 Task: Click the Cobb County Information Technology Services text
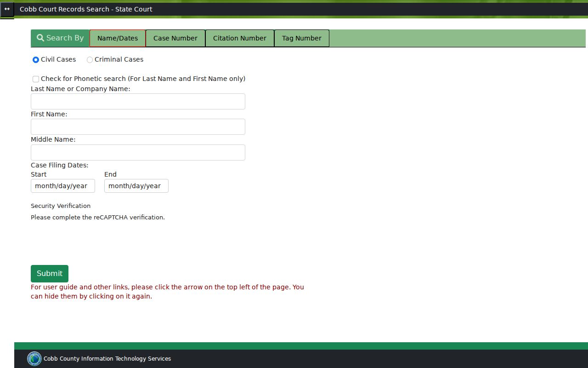107,359
